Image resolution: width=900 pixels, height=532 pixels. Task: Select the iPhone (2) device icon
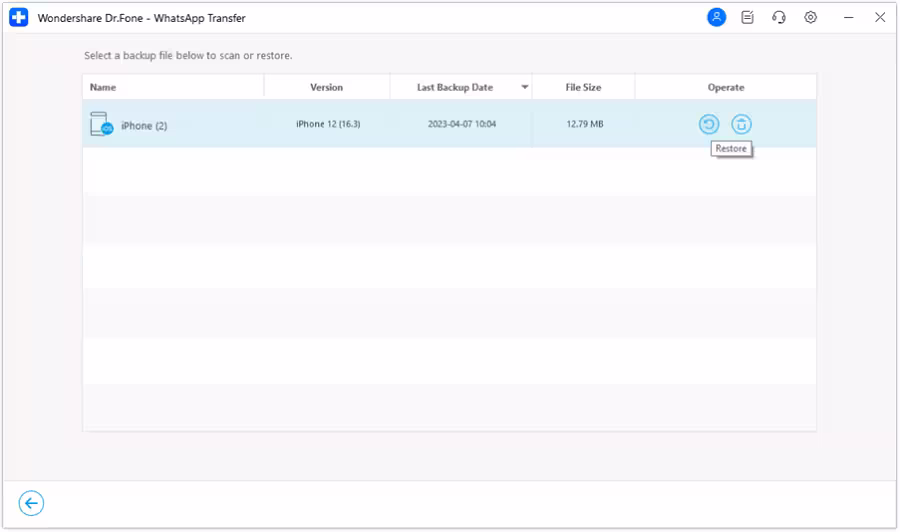click(102, 124)
